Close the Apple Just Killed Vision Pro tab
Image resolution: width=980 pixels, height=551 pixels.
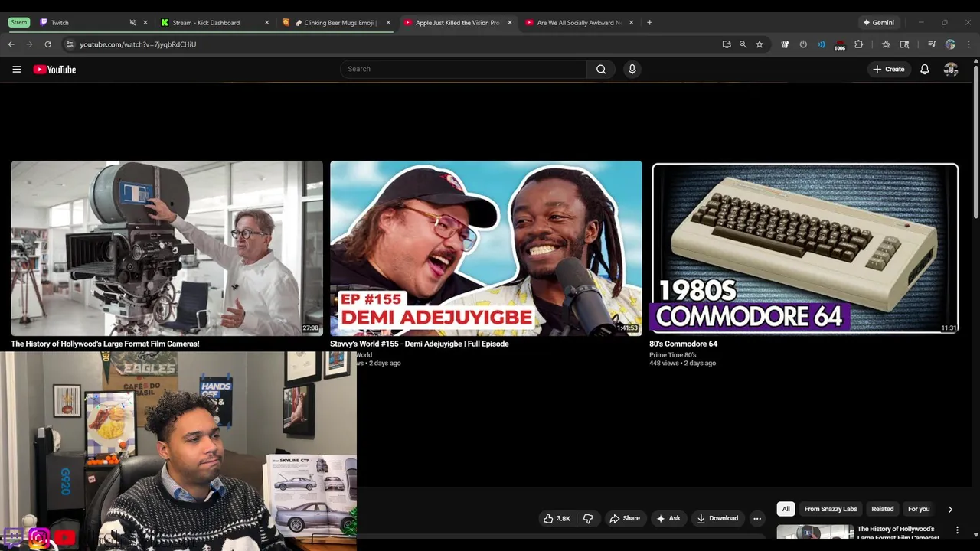tap(510, 22)
